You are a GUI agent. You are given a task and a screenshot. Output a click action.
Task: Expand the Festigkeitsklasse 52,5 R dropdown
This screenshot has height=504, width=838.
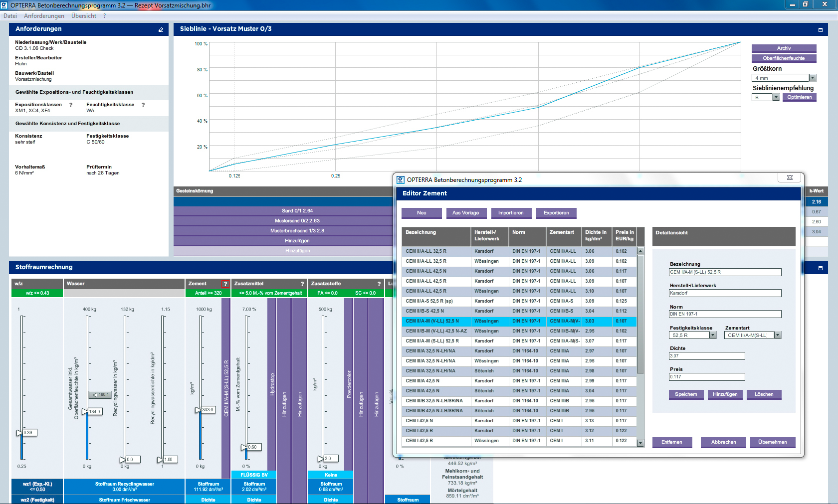pyautogui.click(x=713, y=335)
